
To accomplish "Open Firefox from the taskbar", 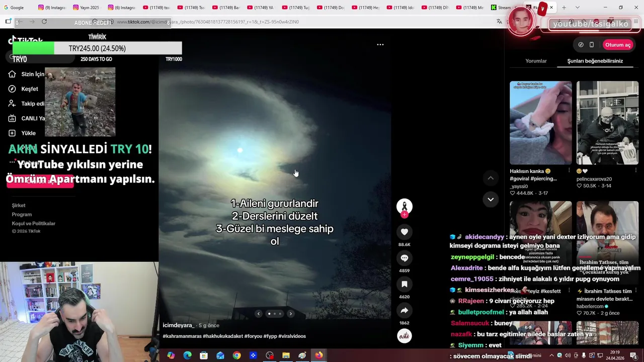I will coord(319,355).
